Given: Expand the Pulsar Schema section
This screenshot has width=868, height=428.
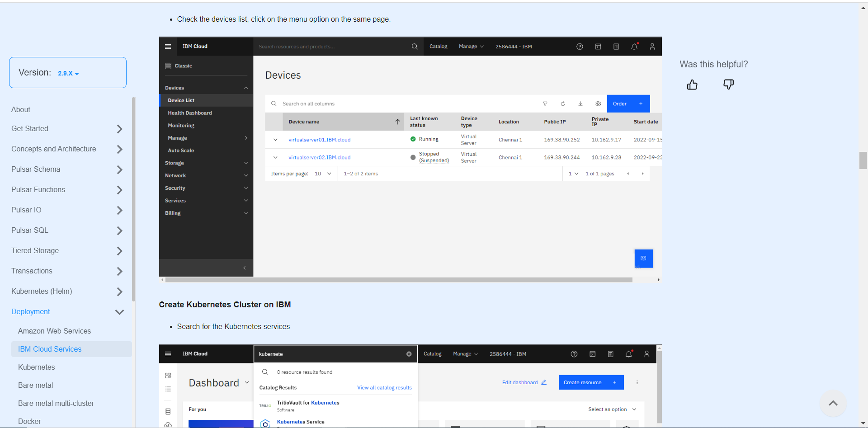Looking at the screenshot, I should [119, 169].
